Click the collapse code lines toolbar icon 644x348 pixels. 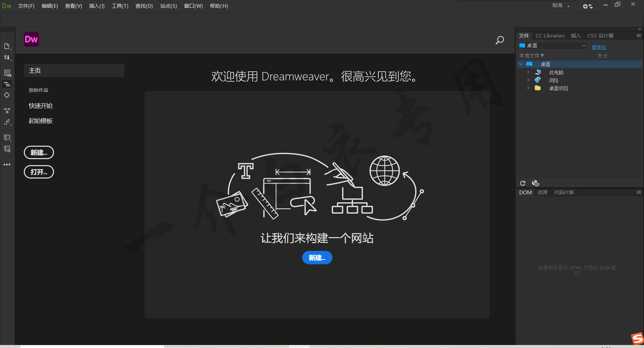[x=7, y=84]
